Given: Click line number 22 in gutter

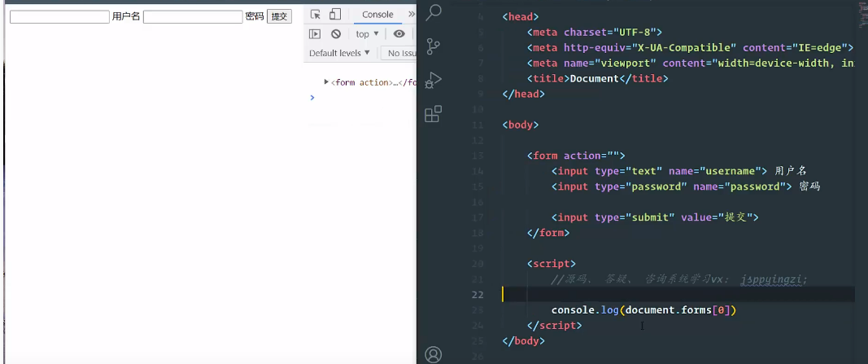Looking at the screenshot, I should (477, 294).
